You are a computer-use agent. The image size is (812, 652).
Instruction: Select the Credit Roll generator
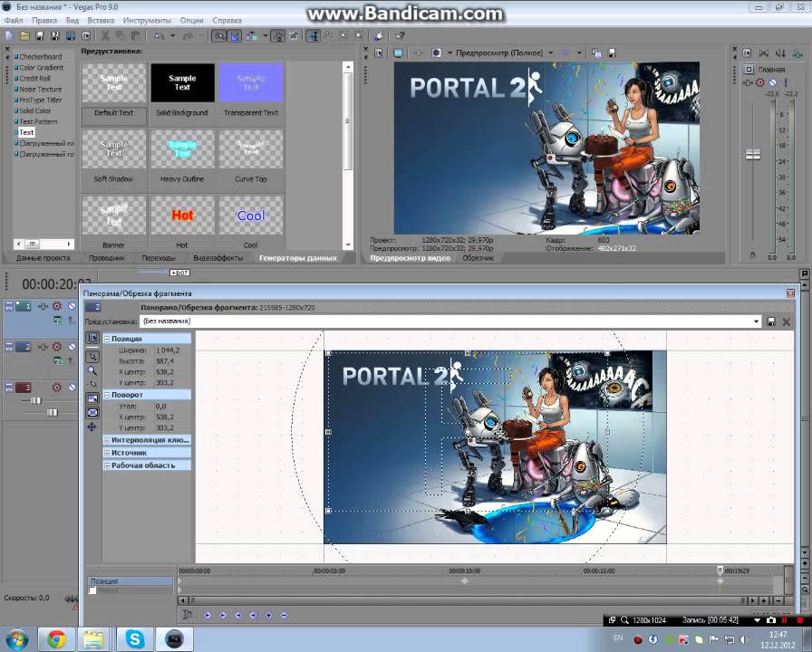pyautogui.click(x=35, y=79)
